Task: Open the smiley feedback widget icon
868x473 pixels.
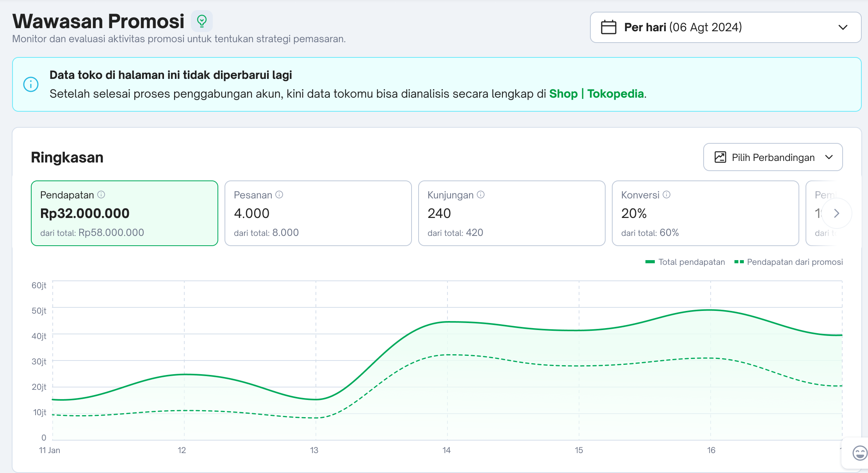Action: [x=859, y=453]
